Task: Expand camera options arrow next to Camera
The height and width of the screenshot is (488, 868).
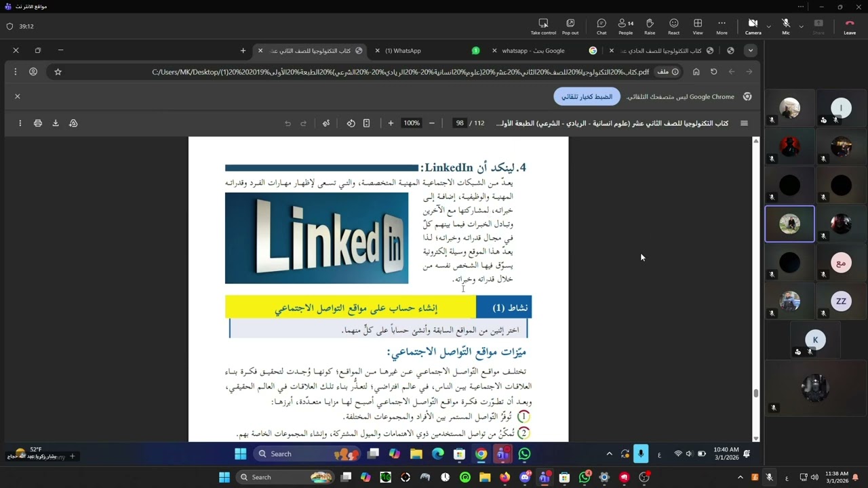Action: (x=768, y=26)
